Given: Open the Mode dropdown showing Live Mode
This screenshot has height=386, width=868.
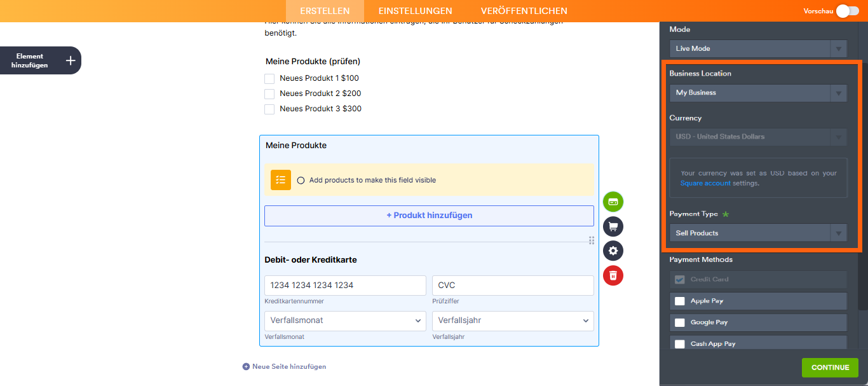Looking at the screenshot, I should pyautogui.click(x=758, y=48).
